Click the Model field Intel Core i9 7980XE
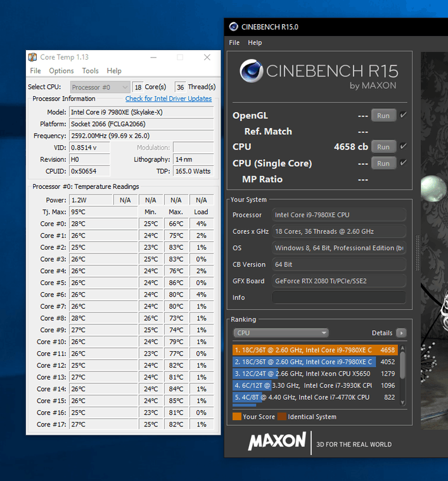Screen dimensions: 448x481 tap(141, 112)
